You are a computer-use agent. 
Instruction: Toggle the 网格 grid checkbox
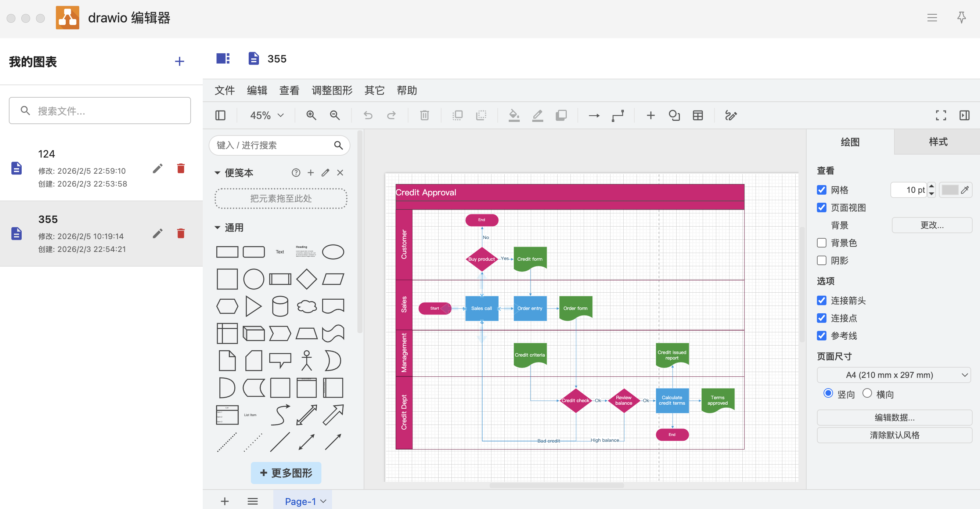(822, 190)
